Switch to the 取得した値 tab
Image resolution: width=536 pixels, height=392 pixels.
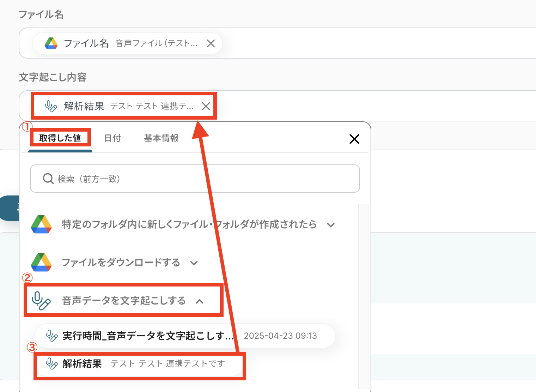[60, 138]
